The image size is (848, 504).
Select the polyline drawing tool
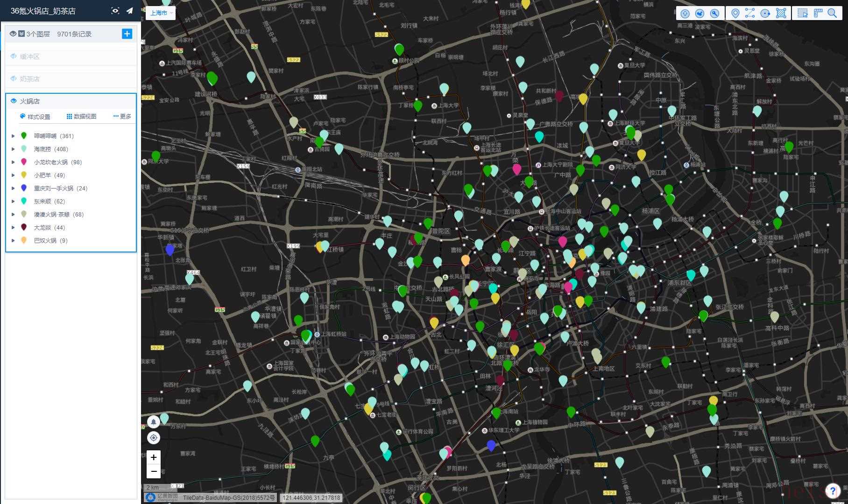(x=750, y=13)
